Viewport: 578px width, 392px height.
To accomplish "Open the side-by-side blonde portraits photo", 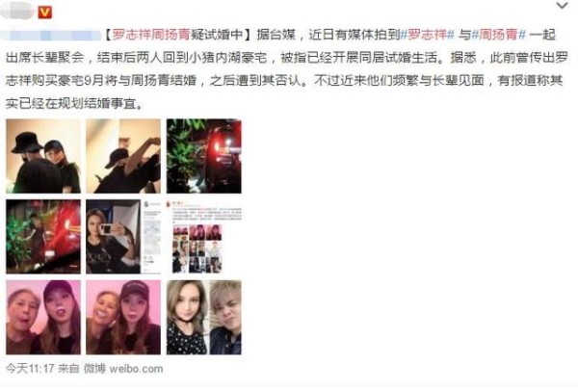I will 204,317.
